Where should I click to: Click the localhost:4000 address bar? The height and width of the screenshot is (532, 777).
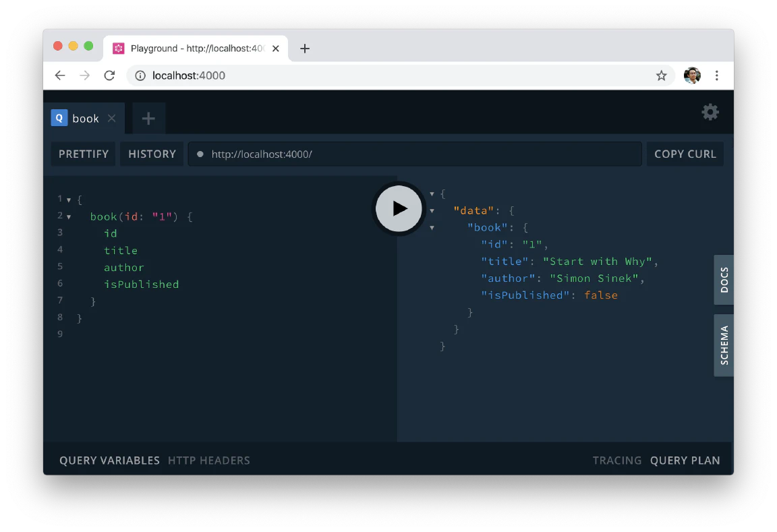click(401, 76)
